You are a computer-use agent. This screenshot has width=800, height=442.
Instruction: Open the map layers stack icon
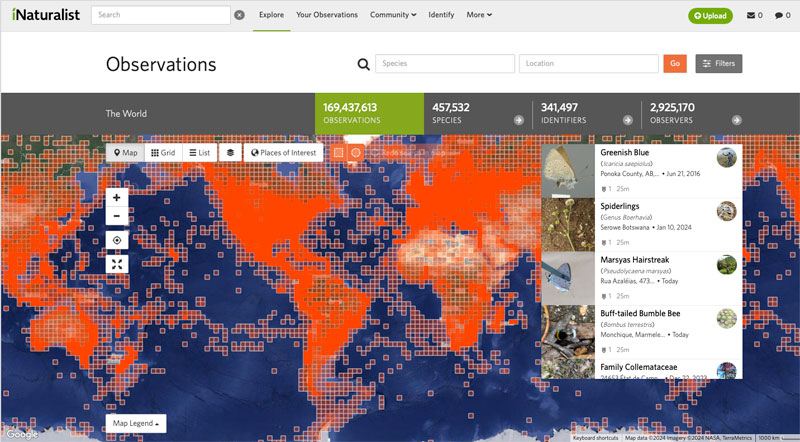click(x=230, y=153)
